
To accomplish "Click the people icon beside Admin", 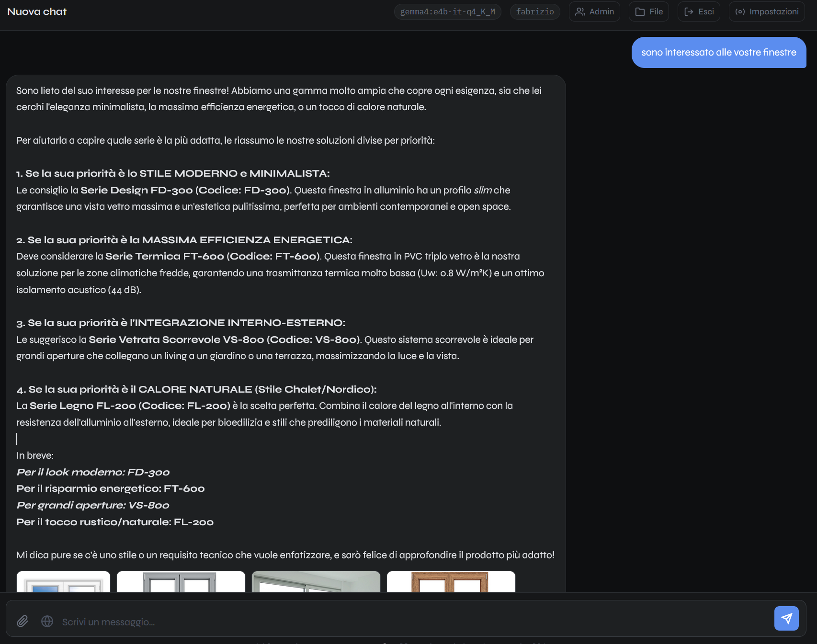I will (580, 11).
